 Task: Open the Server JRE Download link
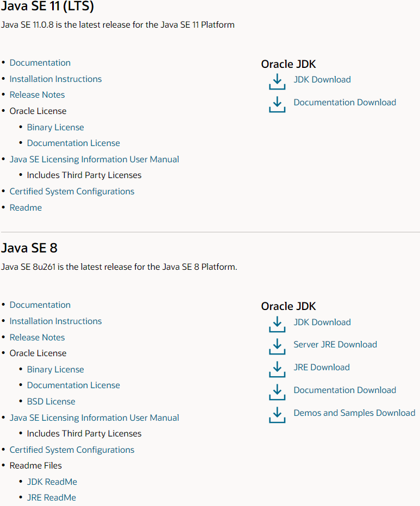pos(335,344)
